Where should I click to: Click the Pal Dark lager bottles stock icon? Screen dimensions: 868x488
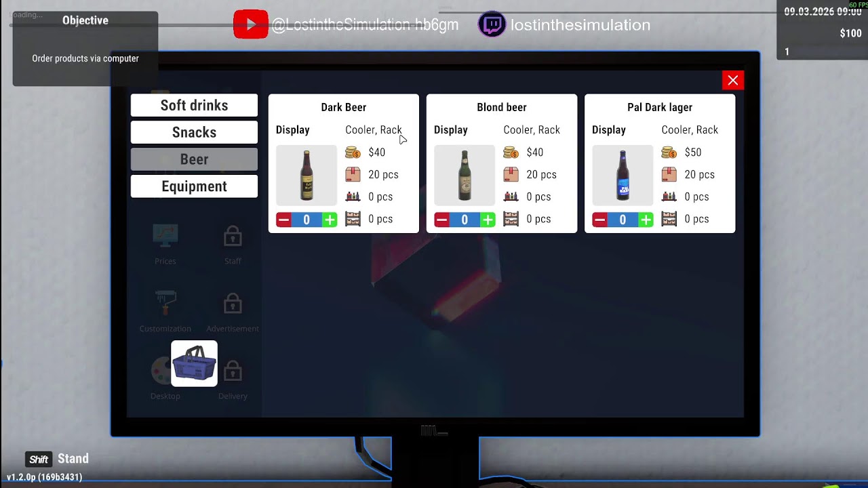(x=669, y=197)
